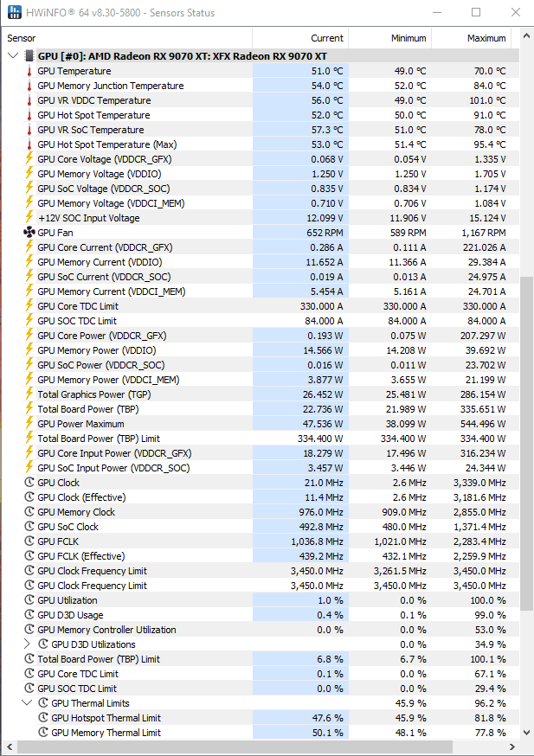The image size is (534, 756).
Task: Click lightning icon of +12V SOC Input Voltage
Action: point(29,217)
